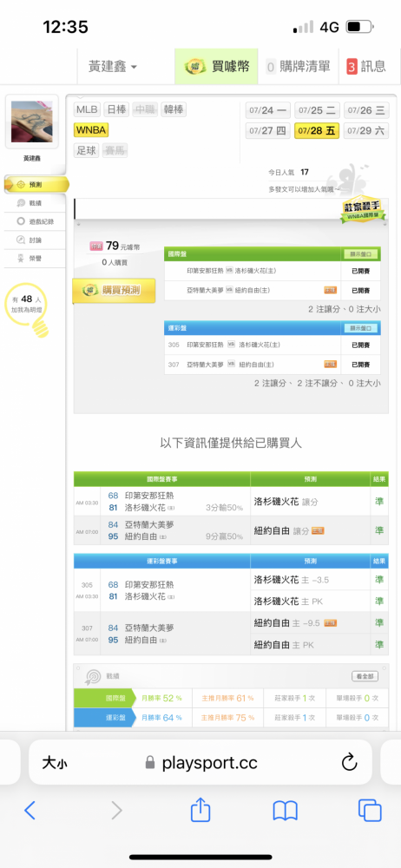Click the 購買預測 purchase button
This screenshot has width=401, height=868.
coord(114,291)
